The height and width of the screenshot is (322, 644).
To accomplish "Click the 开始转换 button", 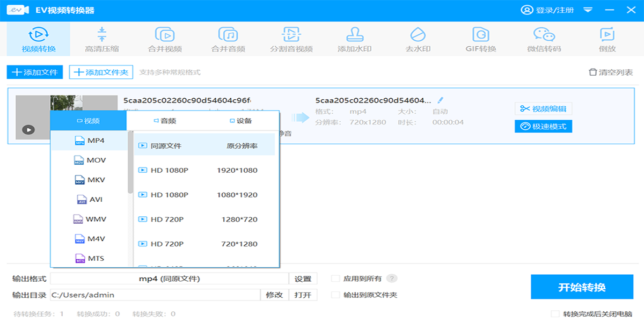I will tap(582, 287).
